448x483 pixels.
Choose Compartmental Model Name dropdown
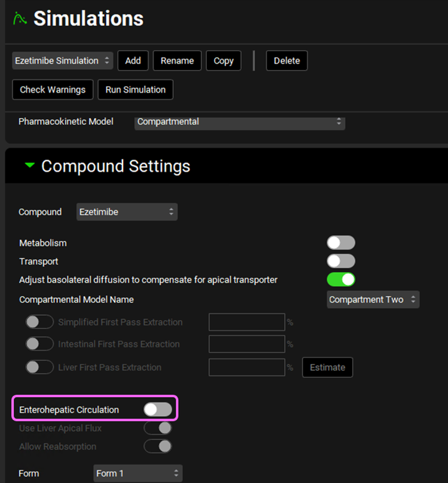(x=373, y=300)
